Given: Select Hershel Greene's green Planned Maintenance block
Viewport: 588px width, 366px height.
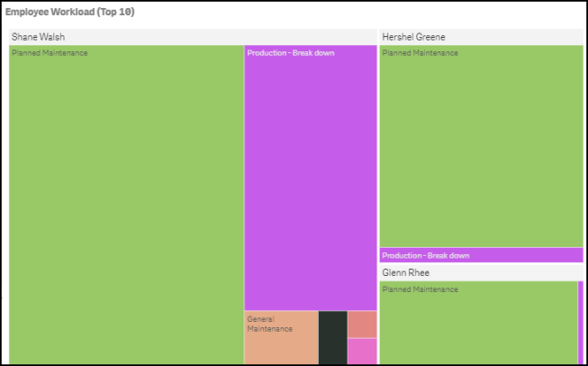Looking at the screenshot, I should coord(481,146).
